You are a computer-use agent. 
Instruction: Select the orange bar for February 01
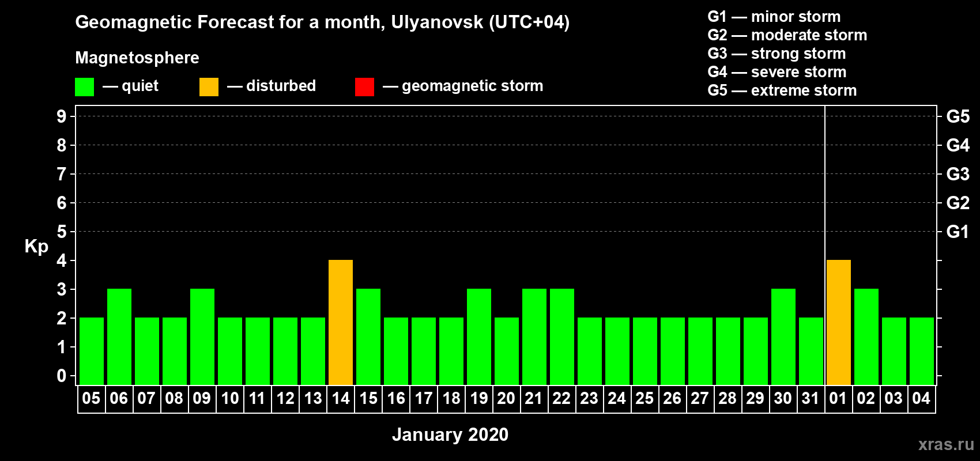point(839,323)
